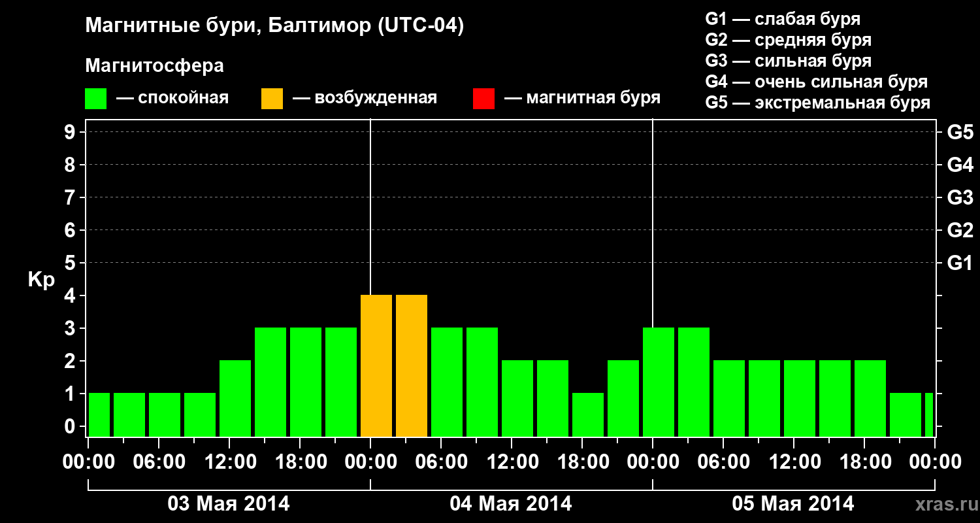Click the red 'магнитная буря' legend swatch

[483, 99]
